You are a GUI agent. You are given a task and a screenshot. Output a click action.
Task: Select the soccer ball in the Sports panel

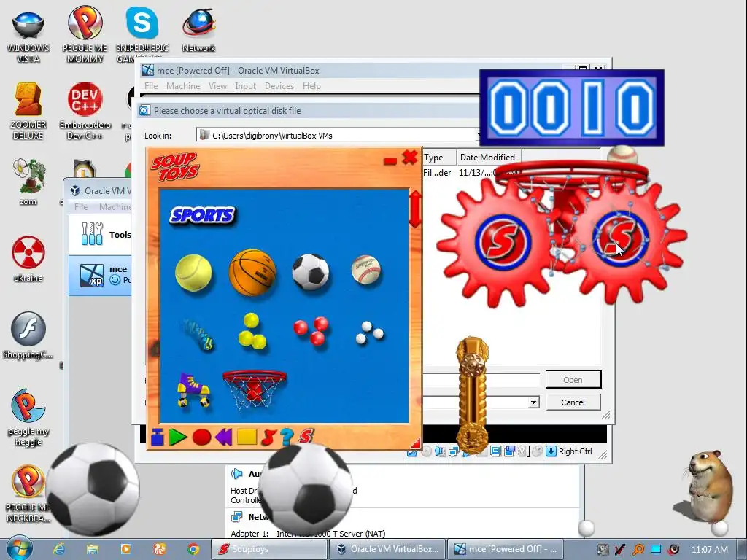[x=311, y=272]
